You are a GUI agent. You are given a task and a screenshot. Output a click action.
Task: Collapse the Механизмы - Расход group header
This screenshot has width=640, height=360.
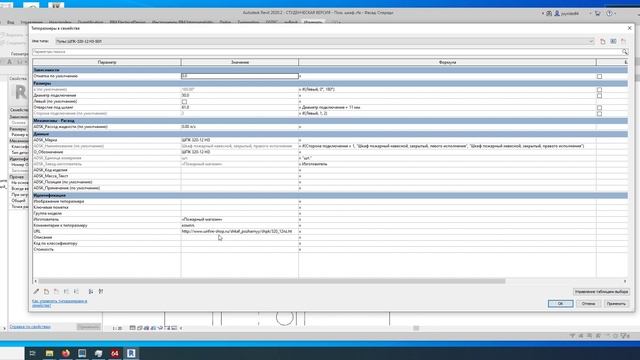tap(330, 120)
